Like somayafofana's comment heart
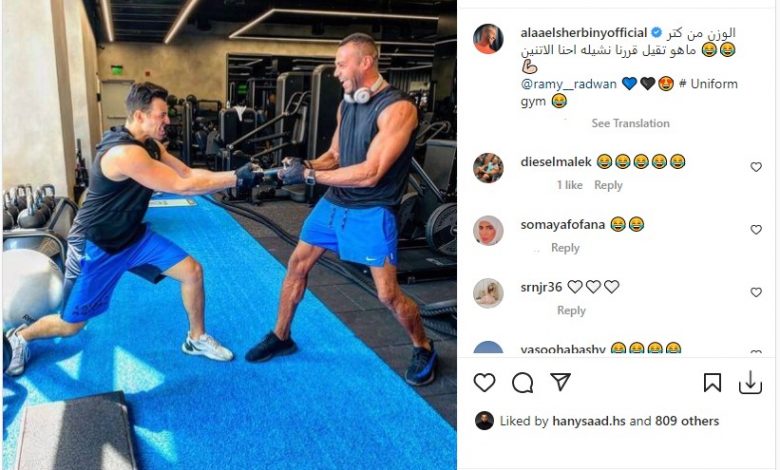 click(x=756, y=230)
